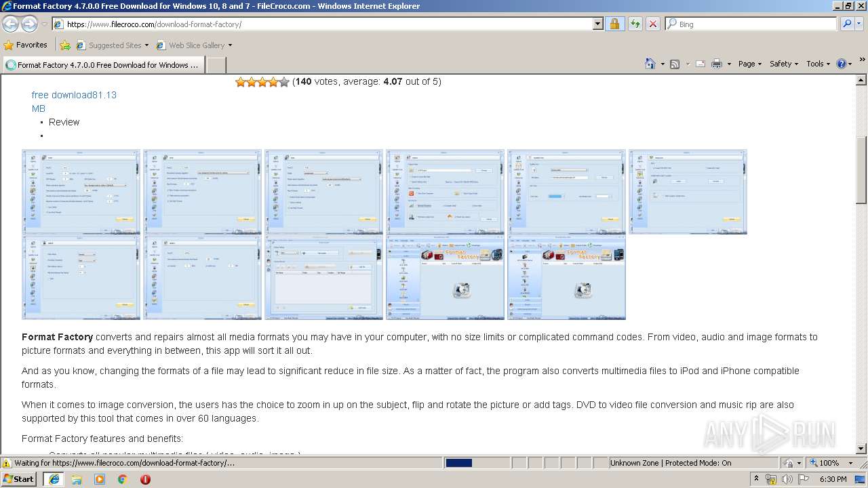
Task: Stop loading with the red X icon
Action: coord(653,24)
